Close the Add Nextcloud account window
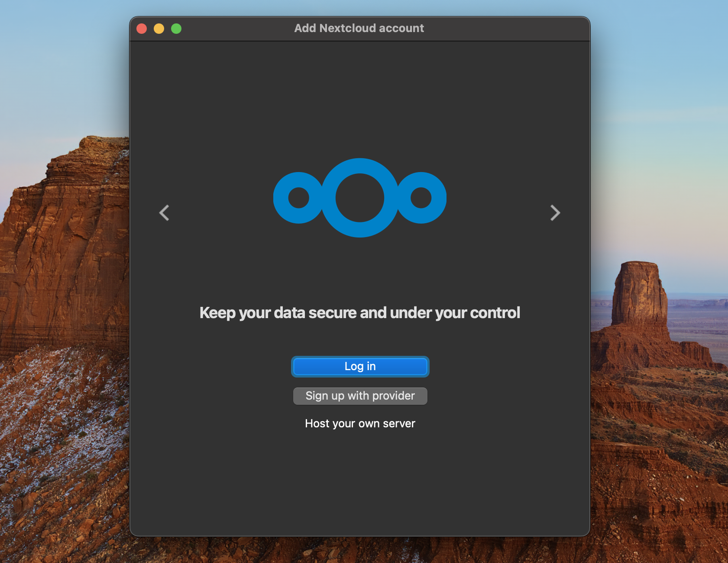Screen dimensions: 728x563 (x=142, y=29)
